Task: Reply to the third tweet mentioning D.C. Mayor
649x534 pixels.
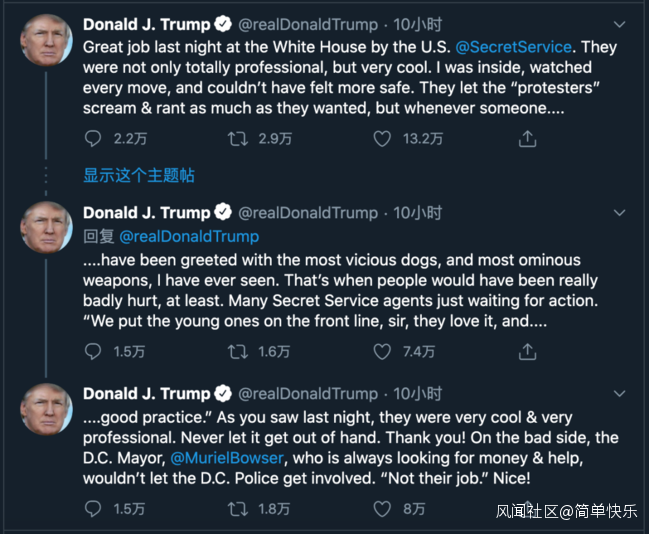Action: 92,509
